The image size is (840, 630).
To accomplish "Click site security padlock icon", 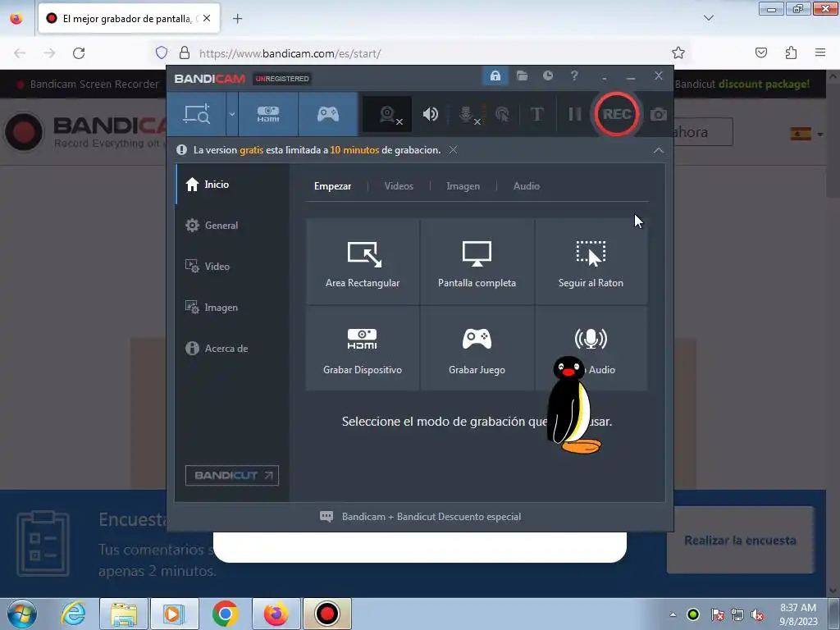I will (185, 52).
